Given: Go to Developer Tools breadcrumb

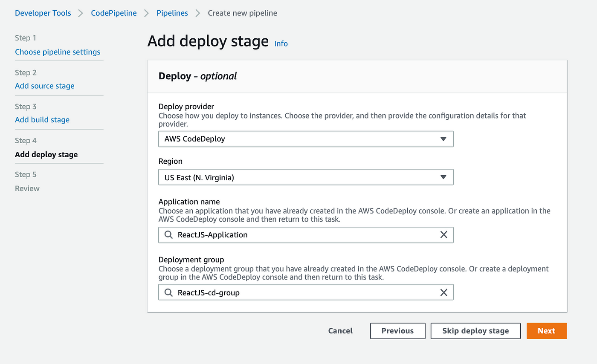Looking at the screenshot, I should click(x=43, y=13).
